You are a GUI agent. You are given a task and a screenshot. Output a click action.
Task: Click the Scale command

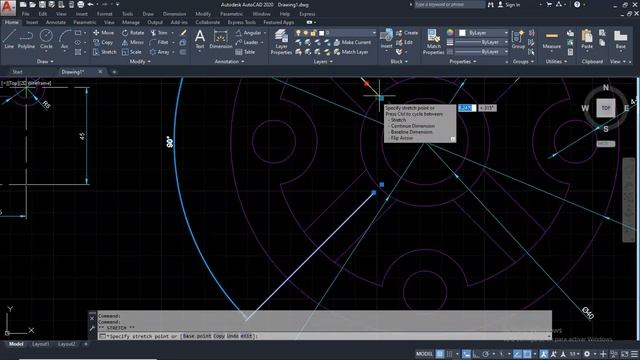(131, 52)
